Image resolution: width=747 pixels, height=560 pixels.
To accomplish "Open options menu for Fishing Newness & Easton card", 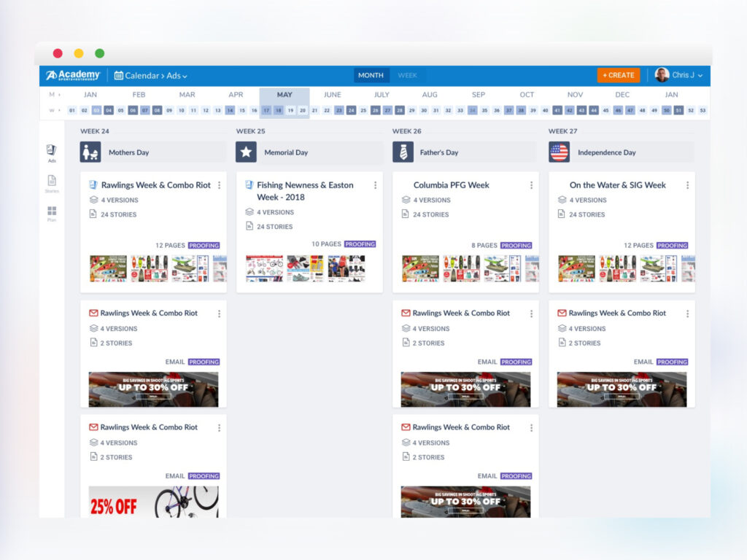I will click(376, 185).
